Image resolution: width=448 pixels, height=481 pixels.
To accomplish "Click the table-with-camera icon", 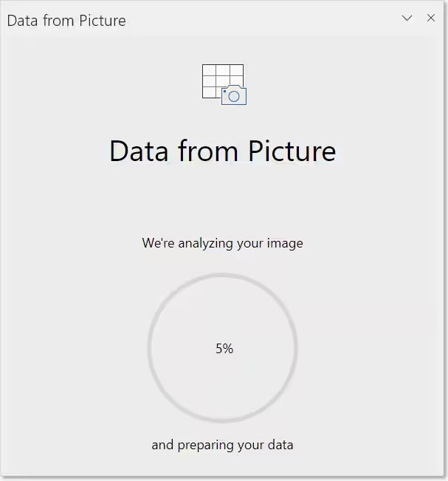I will [x=224, y=84].
